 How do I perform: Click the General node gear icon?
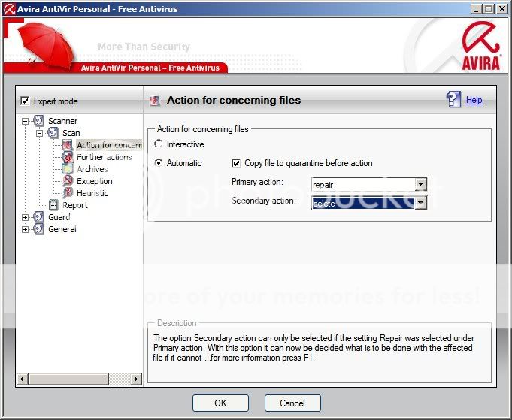[38, 229]
